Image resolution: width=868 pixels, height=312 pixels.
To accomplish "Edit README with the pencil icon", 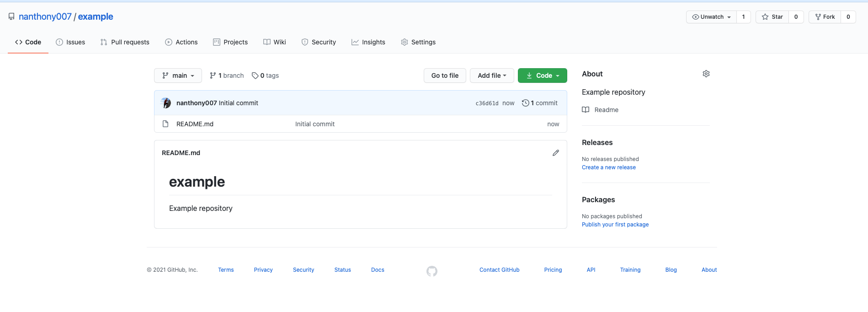I will pos(556,153).
